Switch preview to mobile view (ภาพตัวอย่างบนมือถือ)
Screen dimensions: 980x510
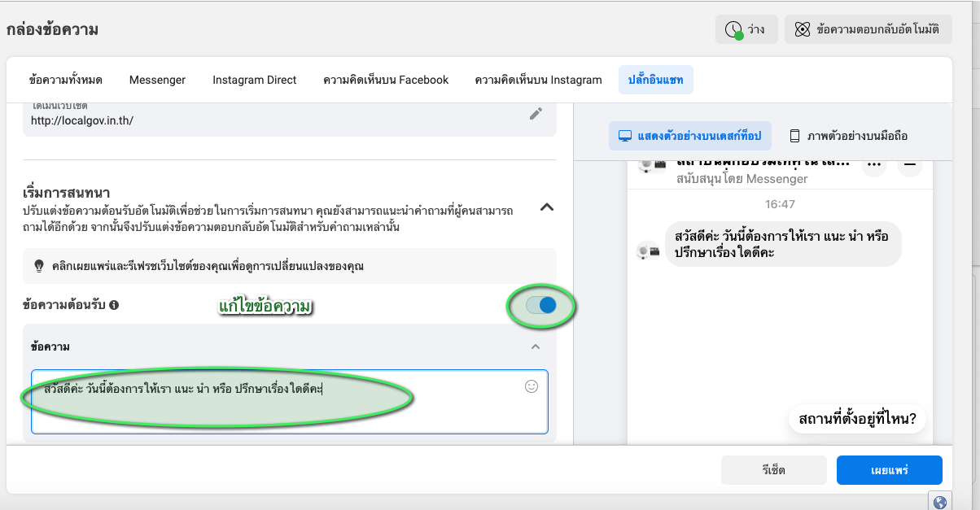[848, 136]
